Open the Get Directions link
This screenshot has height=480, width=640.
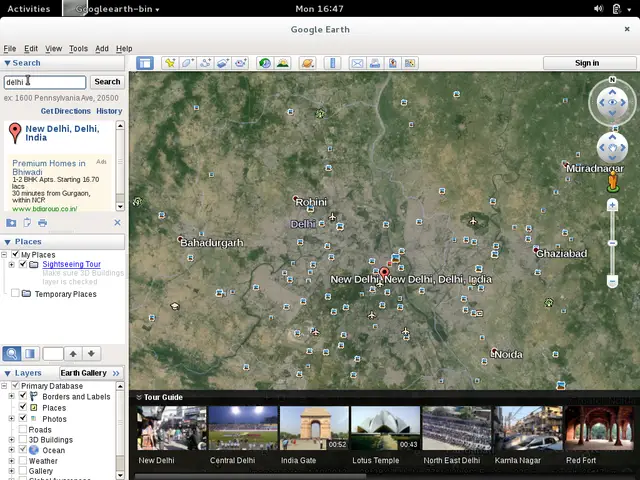[x=66, y=111]
